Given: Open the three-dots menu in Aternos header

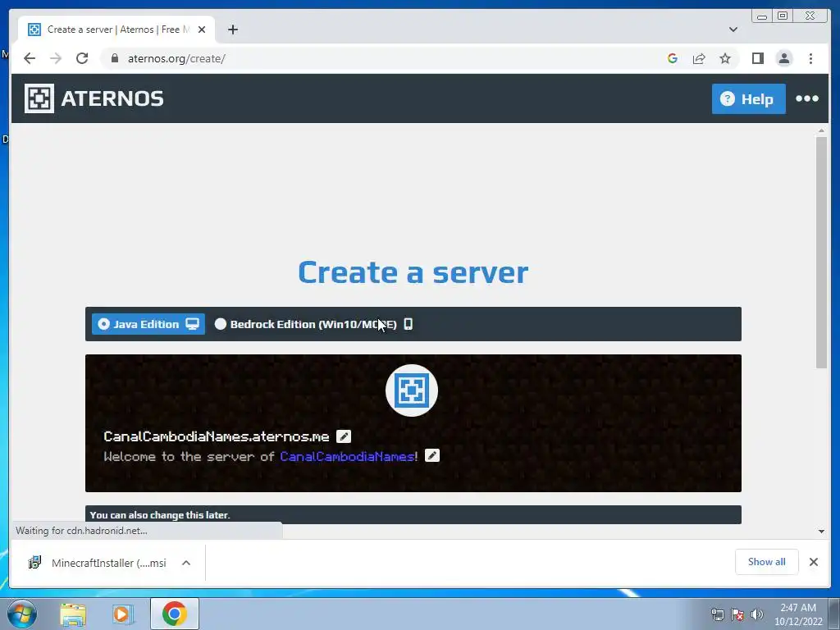Looking at the screenshot, I should click(807, 98).
